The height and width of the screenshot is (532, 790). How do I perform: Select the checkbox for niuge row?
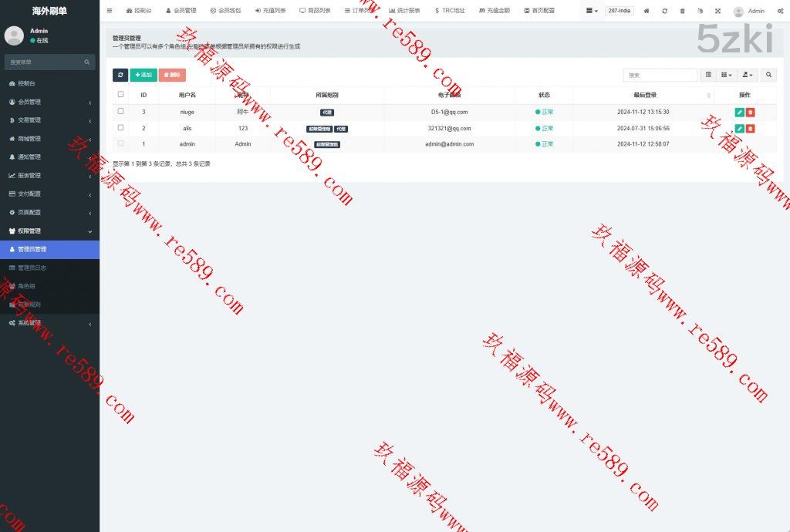click(120, 111)
